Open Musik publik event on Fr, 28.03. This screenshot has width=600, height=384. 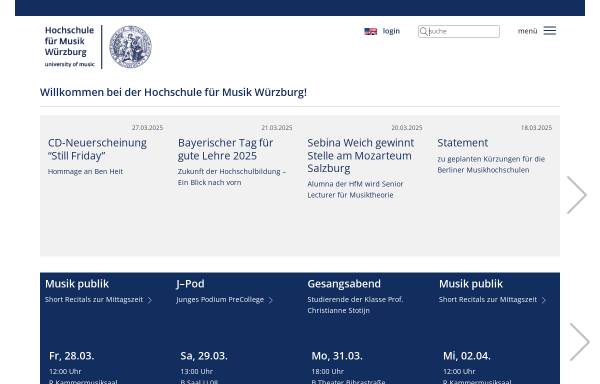point(77,284)
